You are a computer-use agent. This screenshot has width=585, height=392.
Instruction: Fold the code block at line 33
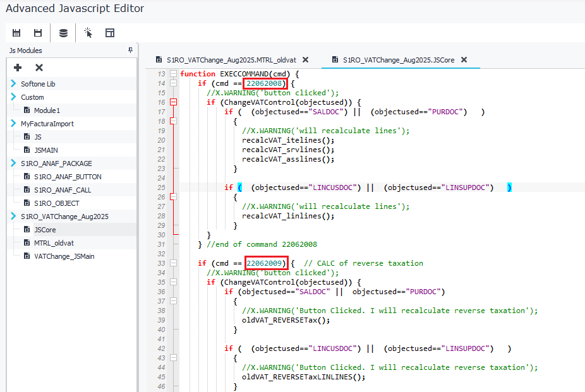(x=173, y=263)
